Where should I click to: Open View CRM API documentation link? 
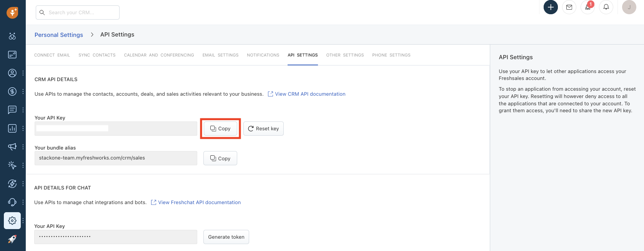[x=310, y=94]
